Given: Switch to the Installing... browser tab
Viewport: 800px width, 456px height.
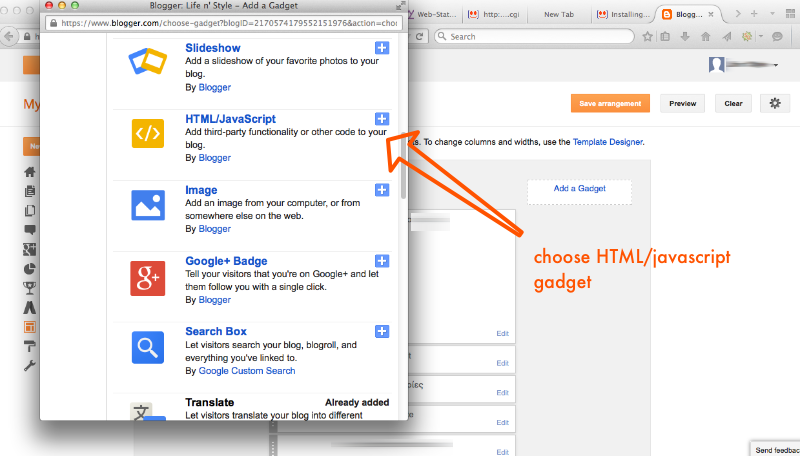Looking at the screenshot, I should [623, 14].
